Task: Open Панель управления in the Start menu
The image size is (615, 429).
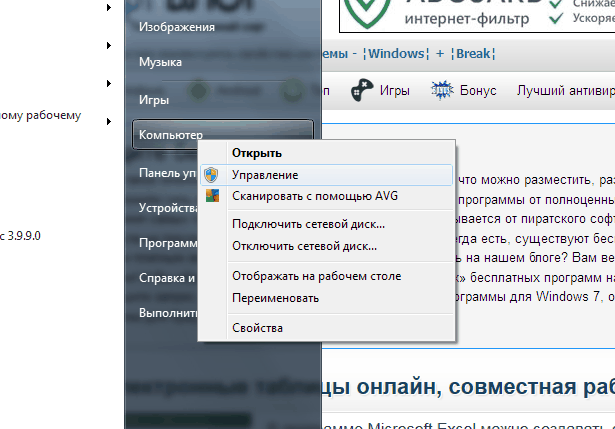Action: tap(167, 173)
